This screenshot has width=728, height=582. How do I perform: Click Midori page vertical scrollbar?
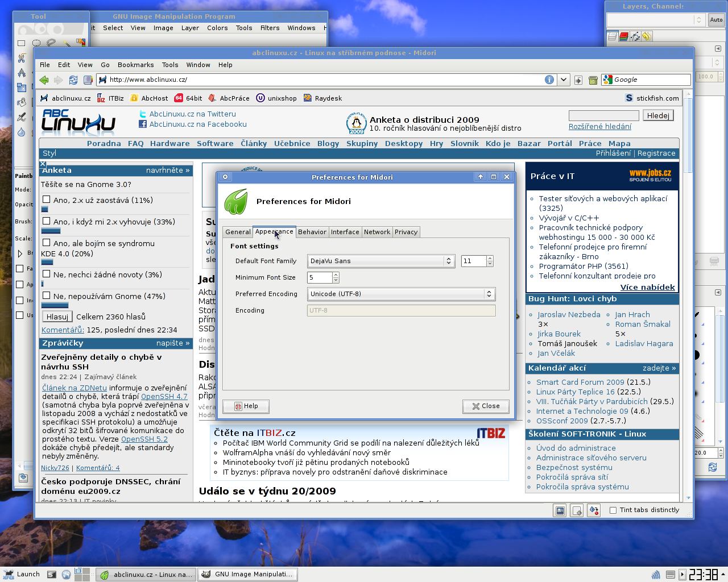688,296
